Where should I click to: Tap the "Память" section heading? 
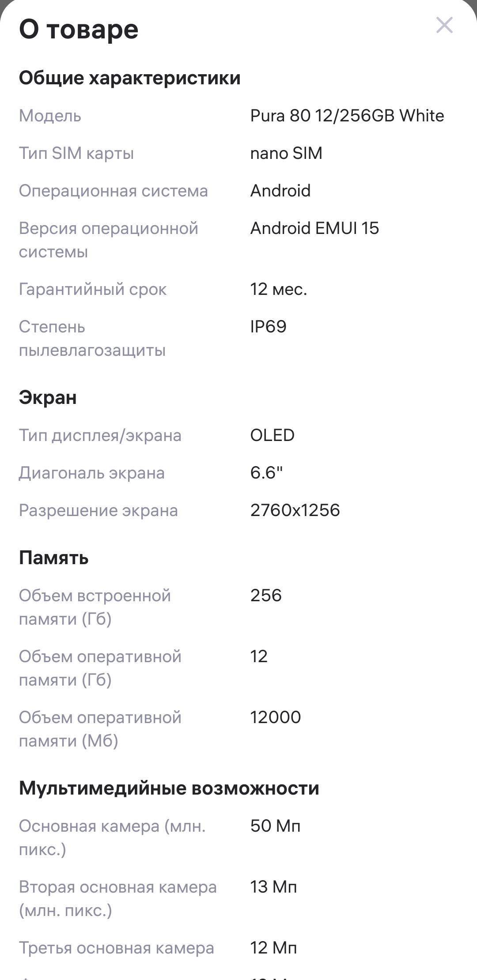[54, 558]
